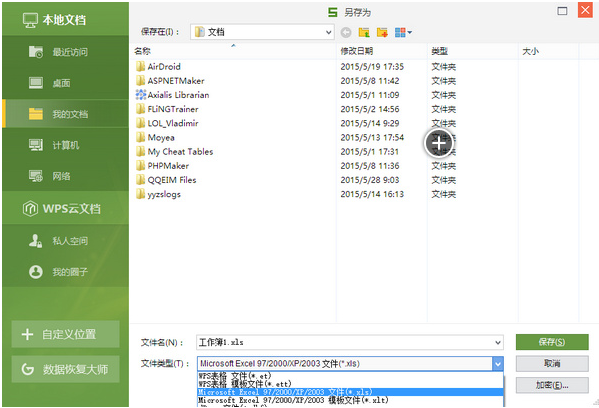Open the view mode options icon
The height and width of the screenshot is (408, 599).
[x=403, y=32]
